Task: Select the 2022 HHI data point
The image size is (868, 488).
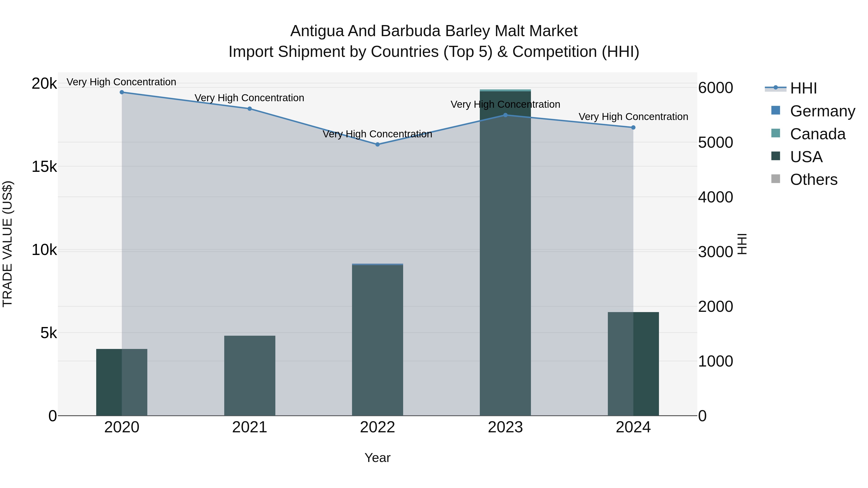Action: [377, 145]
